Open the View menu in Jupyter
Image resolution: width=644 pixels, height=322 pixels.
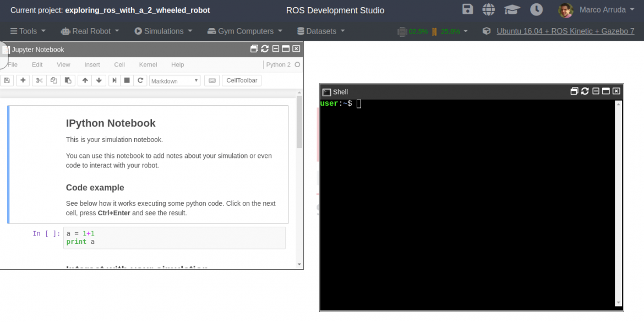coord(64,64)
